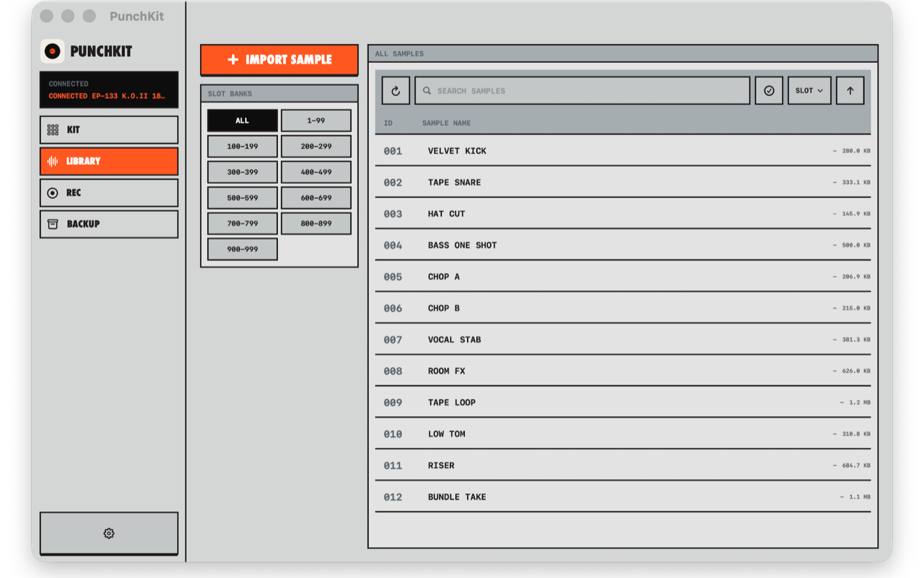The width and height of the screenshot is (924, 578).
Task: Select the RISER sample
Action: (623, 465)
